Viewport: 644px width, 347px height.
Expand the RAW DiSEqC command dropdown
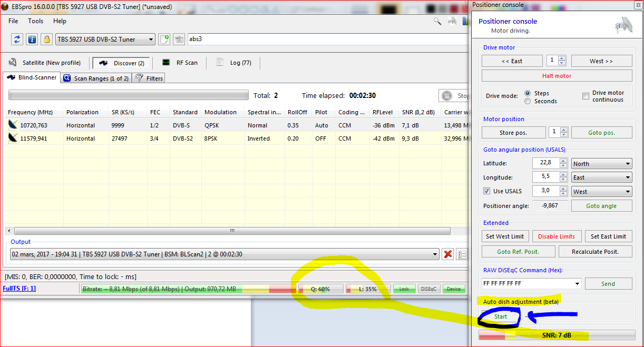coord(577,284)
